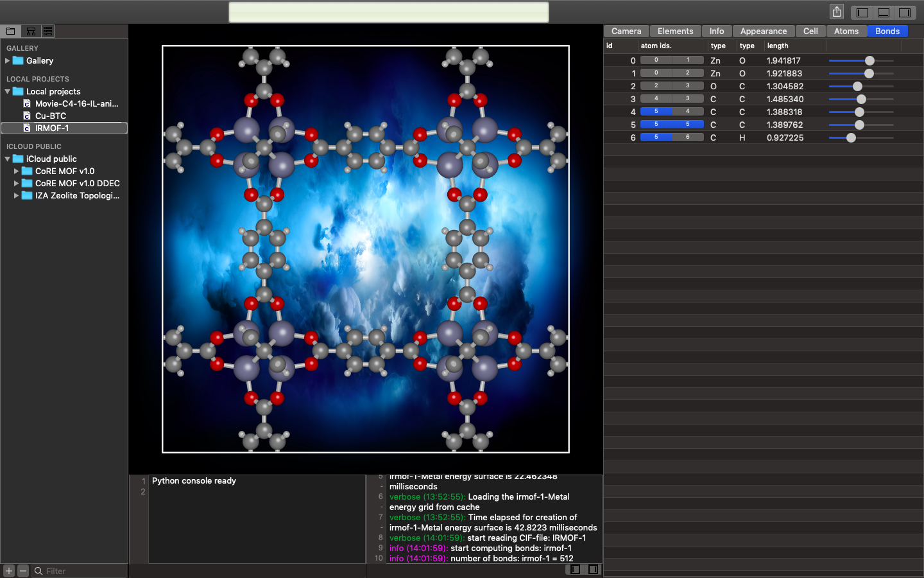Select Movie-C4-16-IL-ani project
The height and width of the screenshot is (578, 924).
tap(76, 103)
